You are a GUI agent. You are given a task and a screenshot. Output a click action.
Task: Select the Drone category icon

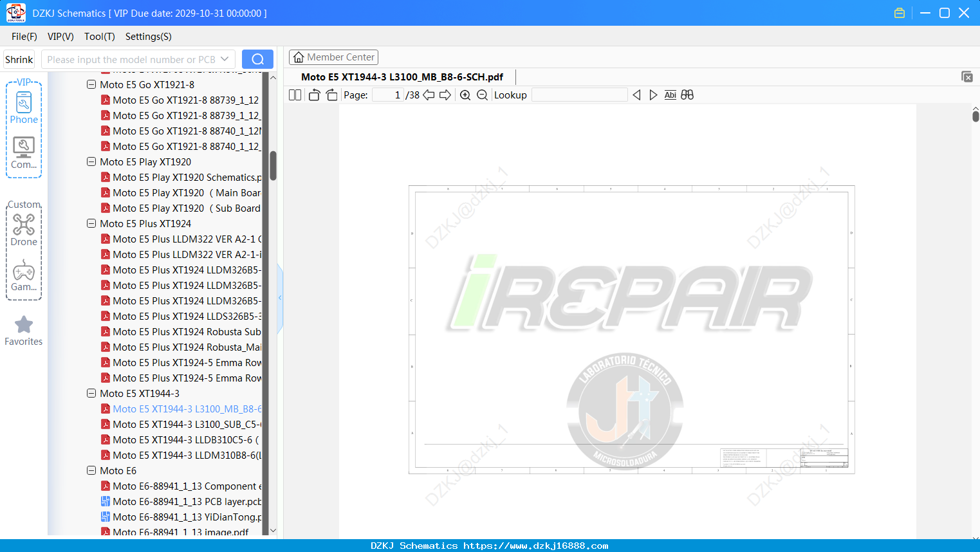[x=24, y=230]
